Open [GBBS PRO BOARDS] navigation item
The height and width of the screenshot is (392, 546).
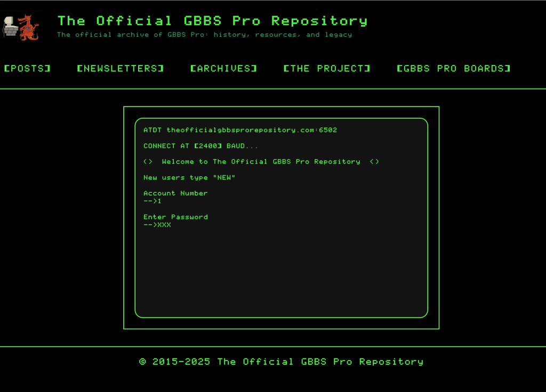tap(453, 68)
